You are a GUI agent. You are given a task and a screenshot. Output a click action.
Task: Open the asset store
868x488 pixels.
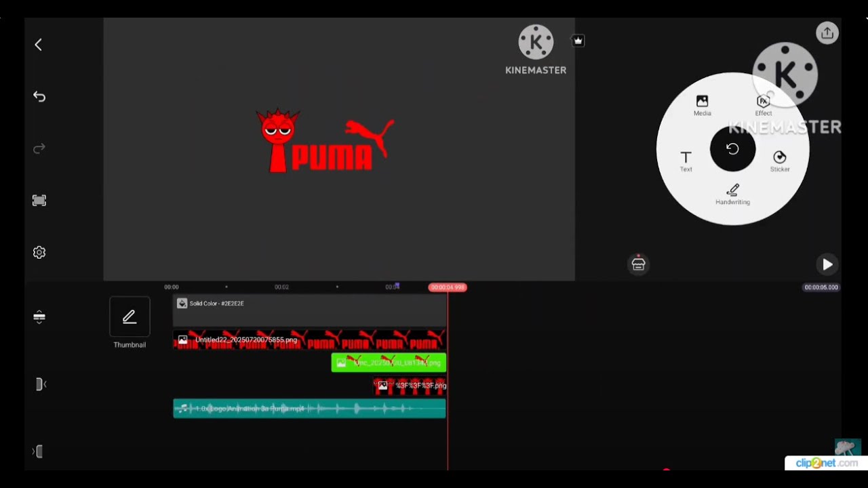click(638, 264)
